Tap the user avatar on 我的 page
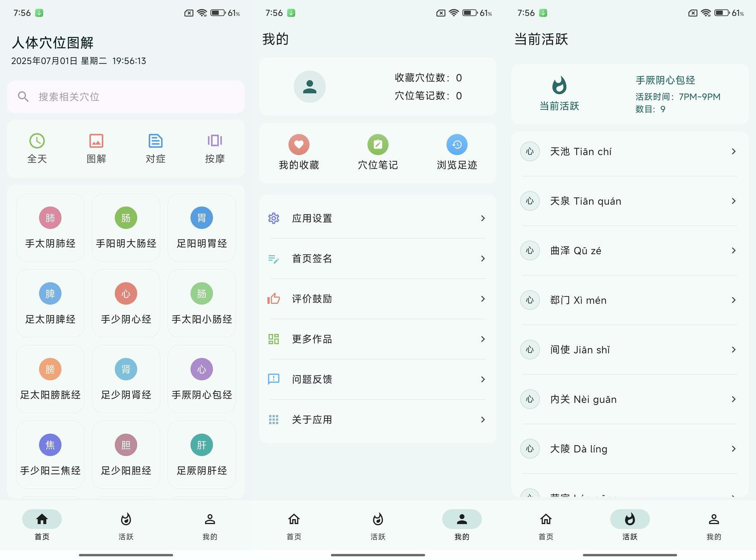The width and height of the screenshot is (756, 560). click(309, 87)
